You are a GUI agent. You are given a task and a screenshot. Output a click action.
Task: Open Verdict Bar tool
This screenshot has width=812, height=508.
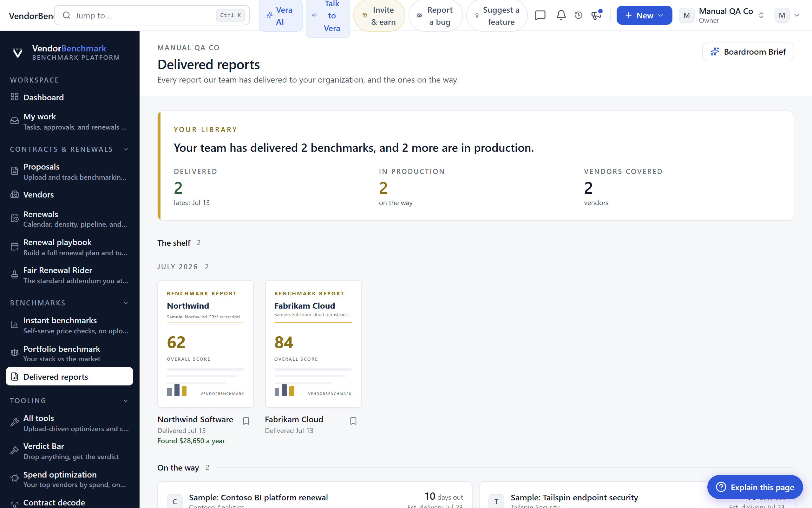point(69,451)
